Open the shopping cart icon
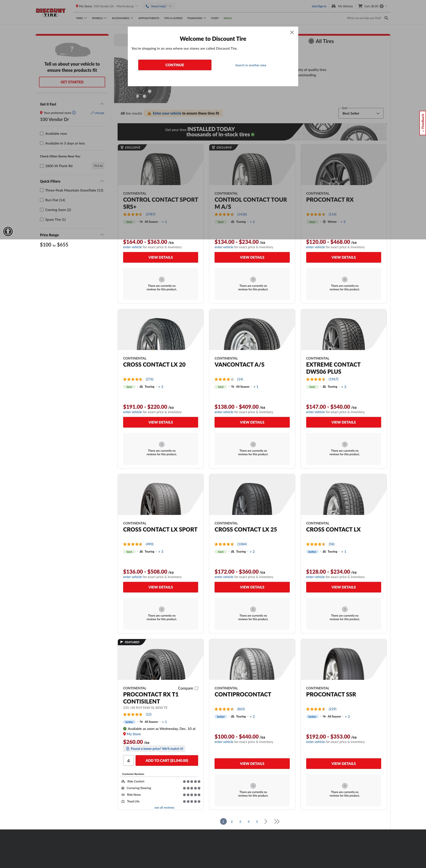426x868 pixels. pos(360,6)
